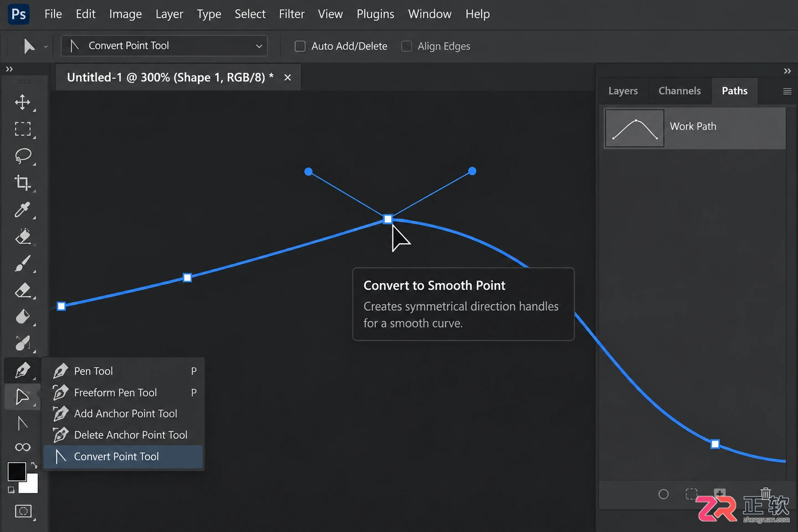Viewport: 798px width, 532px height.
Task: Open the Convert Point Tool preset dropdown
Action: [x=164, y=46]
